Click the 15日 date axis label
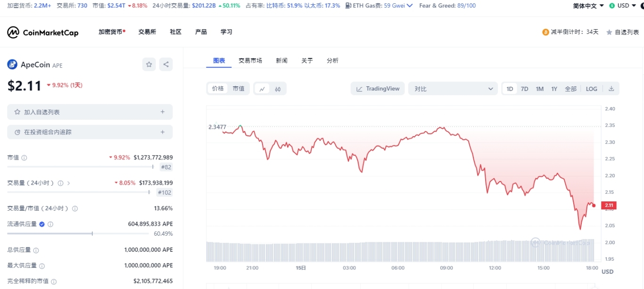The width and height of the screenshot is (644, 289). (301, 268)
